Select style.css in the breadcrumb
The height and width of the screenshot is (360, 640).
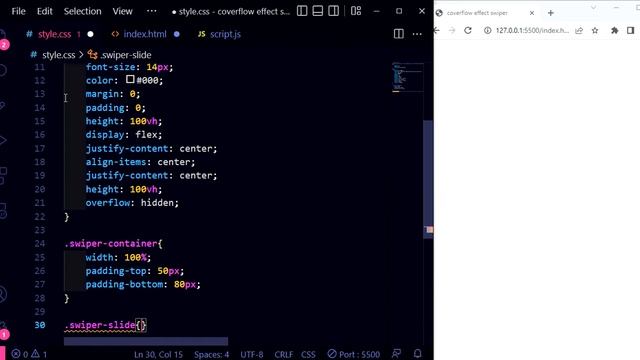59,55
